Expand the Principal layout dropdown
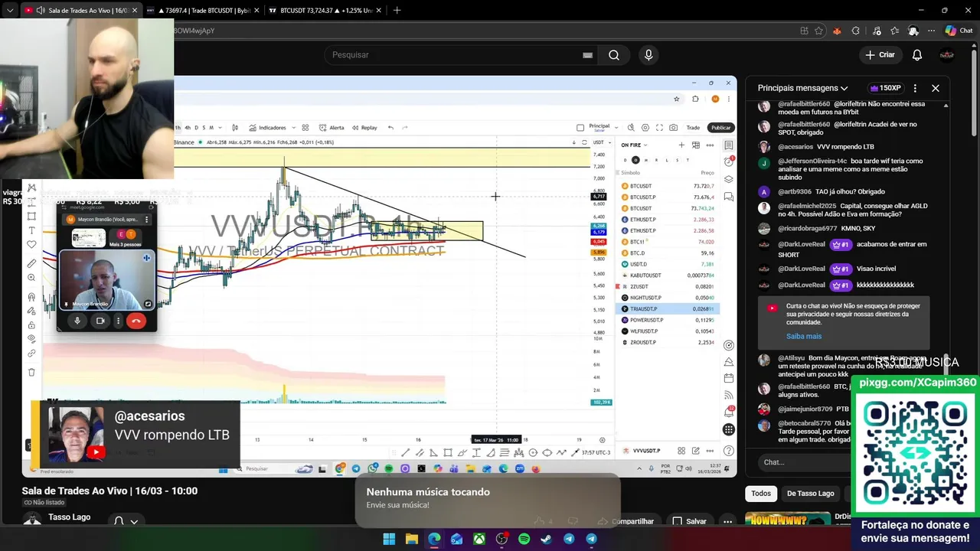Viewport: 980px width, 551px height. pyautogui.click(x=615, y=127)
